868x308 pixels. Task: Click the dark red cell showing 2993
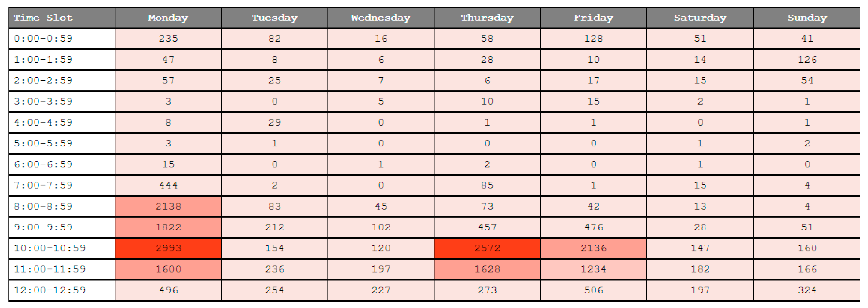pos(168,248)
